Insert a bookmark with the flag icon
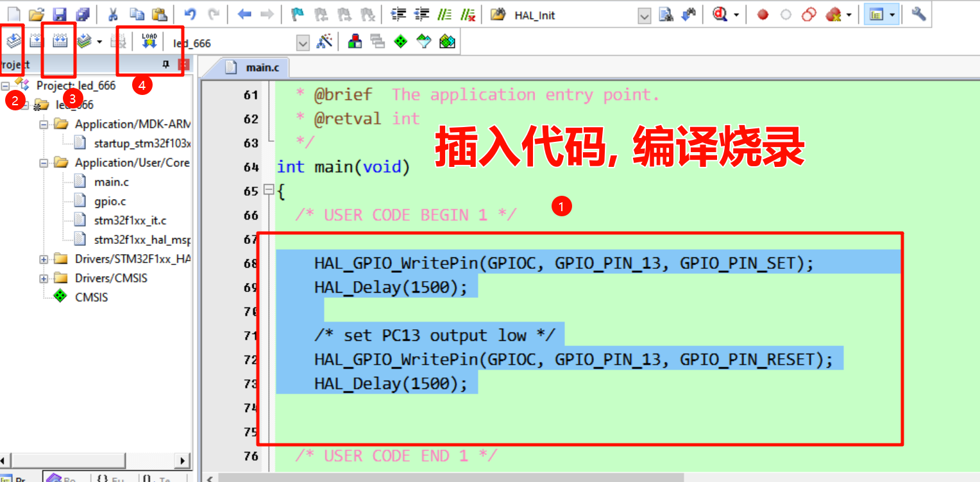 tap(298, 15)
